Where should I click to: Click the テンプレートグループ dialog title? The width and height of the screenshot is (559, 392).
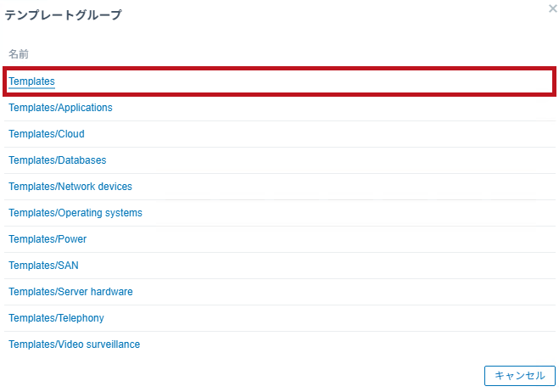[63, 14]
